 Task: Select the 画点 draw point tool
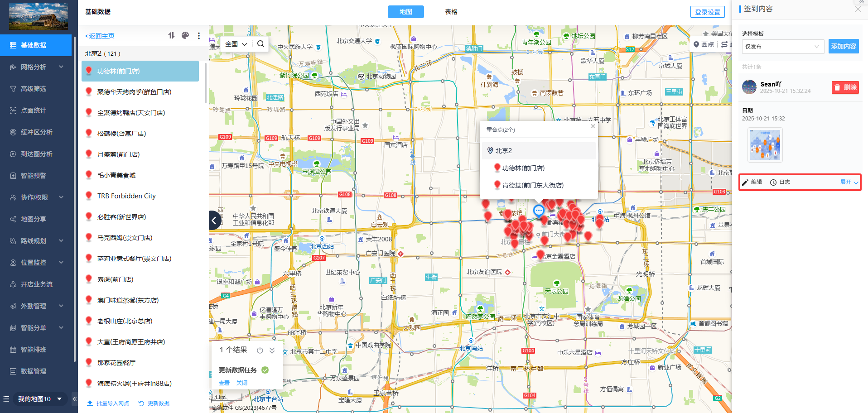[704, 44]
